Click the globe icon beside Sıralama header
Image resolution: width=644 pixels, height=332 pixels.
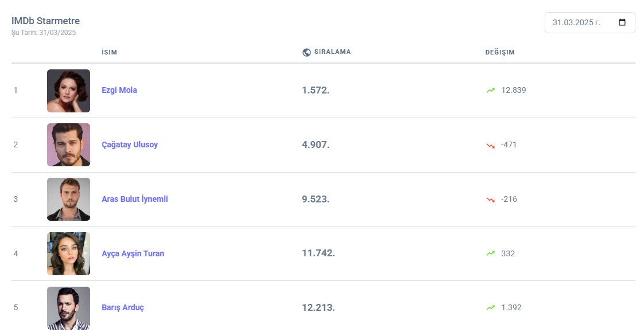[x=307, y=52]
